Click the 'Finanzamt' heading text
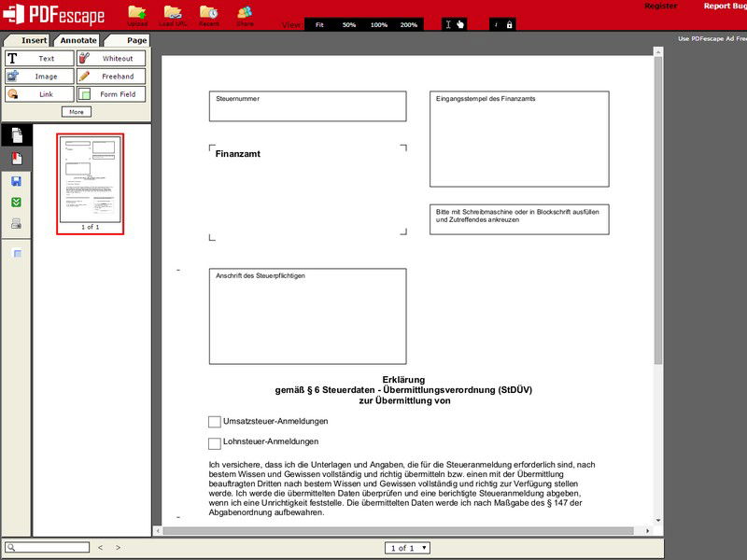 [x=238, y=154]
